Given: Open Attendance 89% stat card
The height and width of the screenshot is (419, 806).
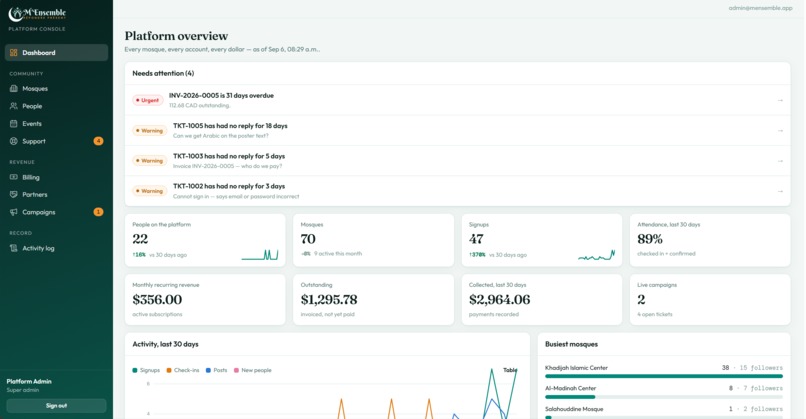Looking at the screenshot, I should click(x=710, y=240).
